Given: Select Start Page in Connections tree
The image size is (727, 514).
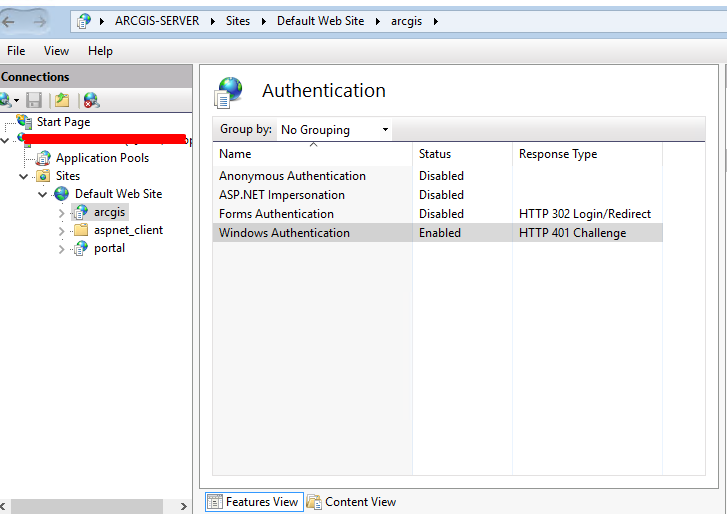Looking at the screenshot, I should pos(64,122).
